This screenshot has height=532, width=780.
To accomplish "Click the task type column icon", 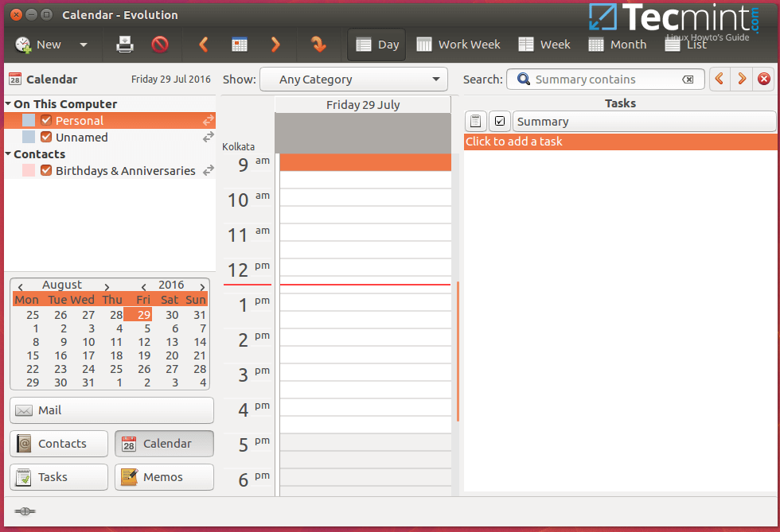I will click(x=476, y=122).
